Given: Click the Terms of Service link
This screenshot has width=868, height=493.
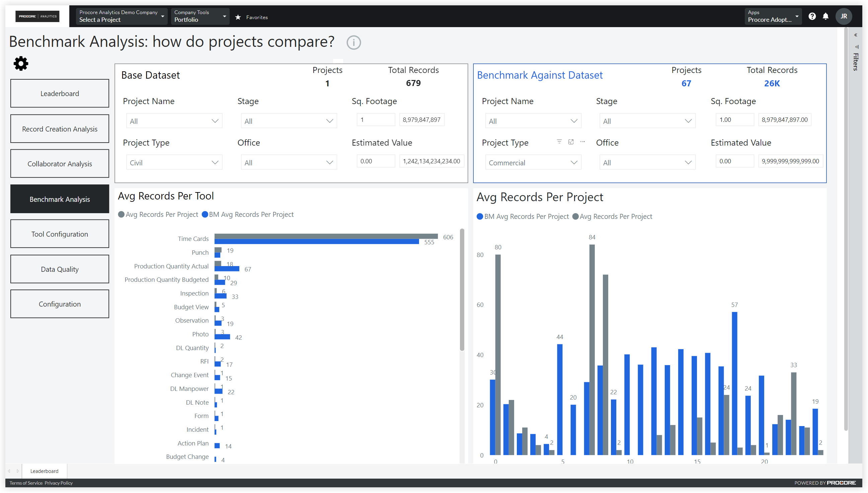Looking at the screenshot, I should (26, 483).
